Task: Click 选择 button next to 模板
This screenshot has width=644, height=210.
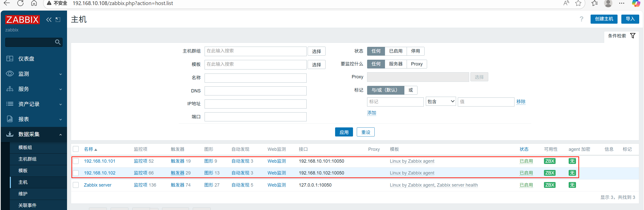Action: (316, 65)
